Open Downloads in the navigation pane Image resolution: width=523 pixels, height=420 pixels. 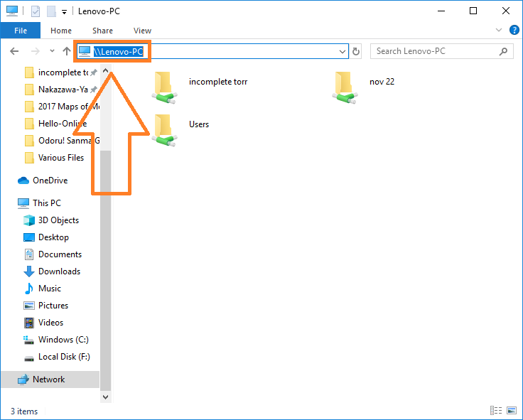pos(59,271)
